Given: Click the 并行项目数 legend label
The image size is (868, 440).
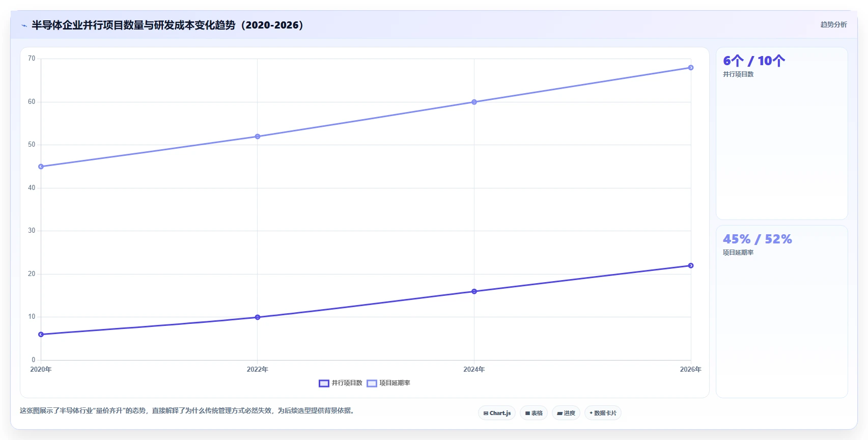Looking at the screenshot, I should click(347, 383).
